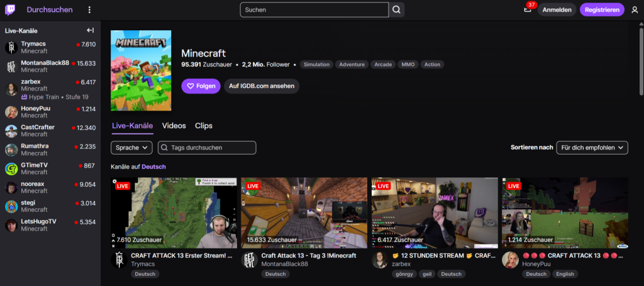Screen dimensions: 644x286
Task: Click the 2,2 Mio. Follower text
Action: tap(266, 64)
